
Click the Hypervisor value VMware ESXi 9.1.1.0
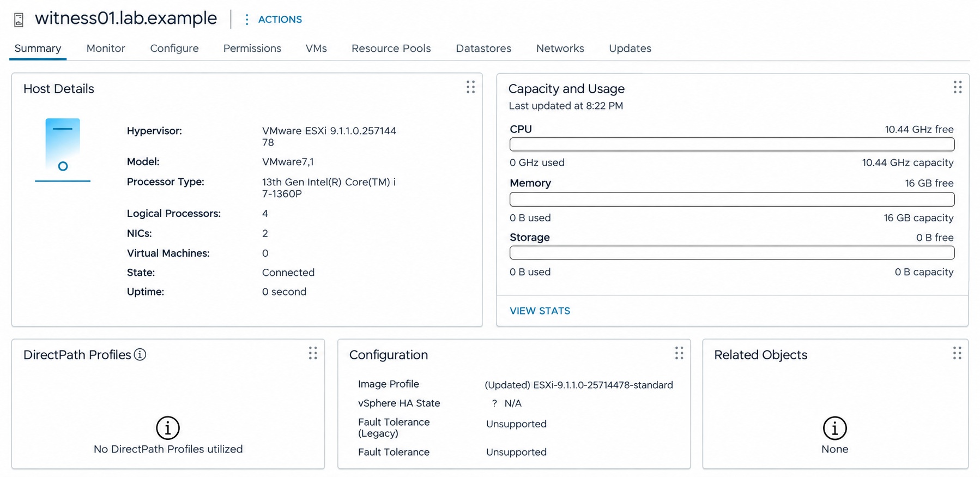329,136
